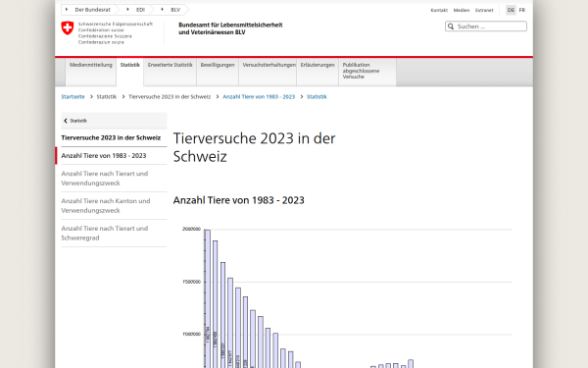Go back to Statistik in sidebar
The image size is (588, 368).
tap(114, 121)
